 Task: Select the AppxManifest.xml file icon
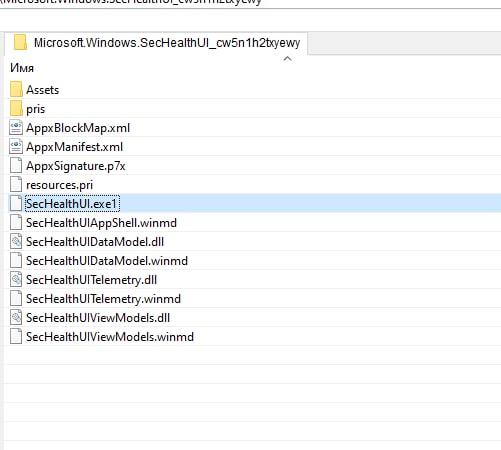(16, 147)
